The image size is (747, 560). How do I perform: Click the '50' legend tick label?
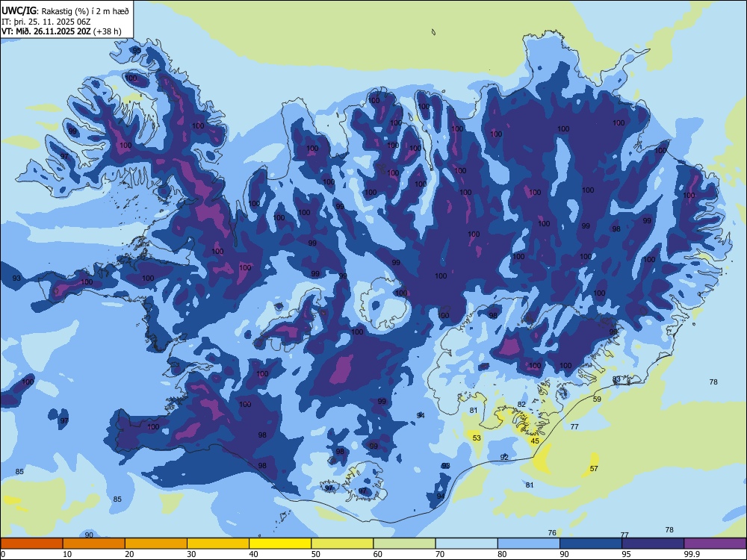click(316, 554)
